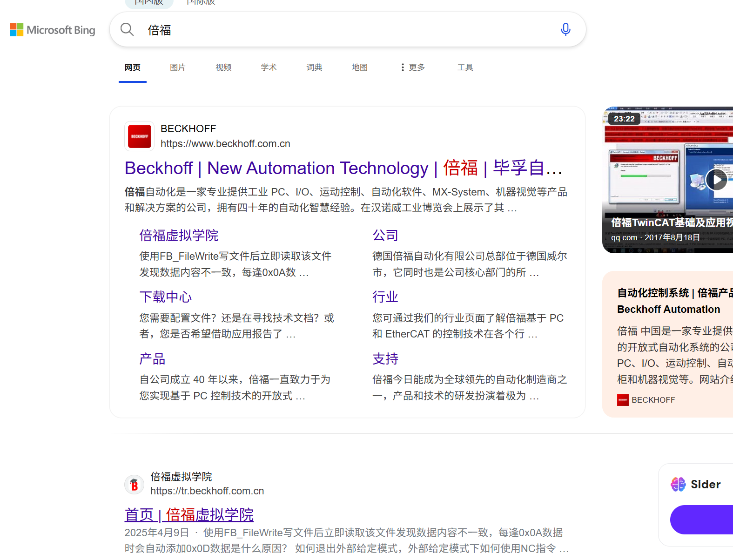Image resolution: width=733 pixels, height=560 pixels.
Task: Switch to the 地图 tab
Action: point(360,67)
